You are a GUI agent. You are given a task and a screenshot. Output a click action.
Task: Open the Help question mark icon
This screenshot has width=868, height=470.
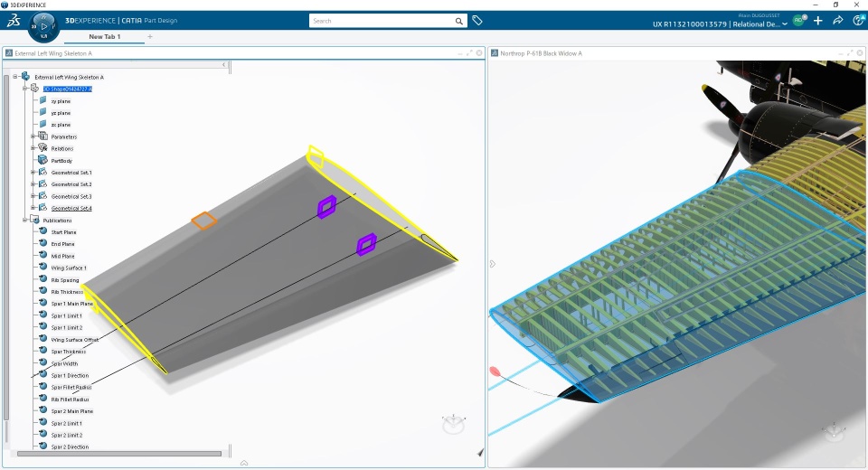coord(858,21)
